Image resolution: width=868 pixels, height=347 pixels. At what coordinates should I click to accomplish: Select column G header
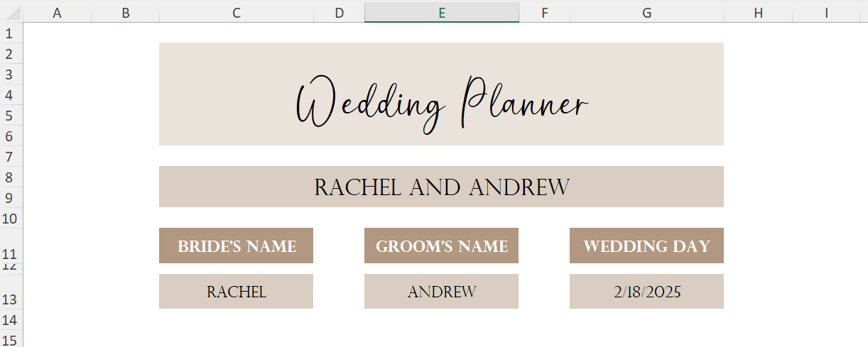coord(646,13)
